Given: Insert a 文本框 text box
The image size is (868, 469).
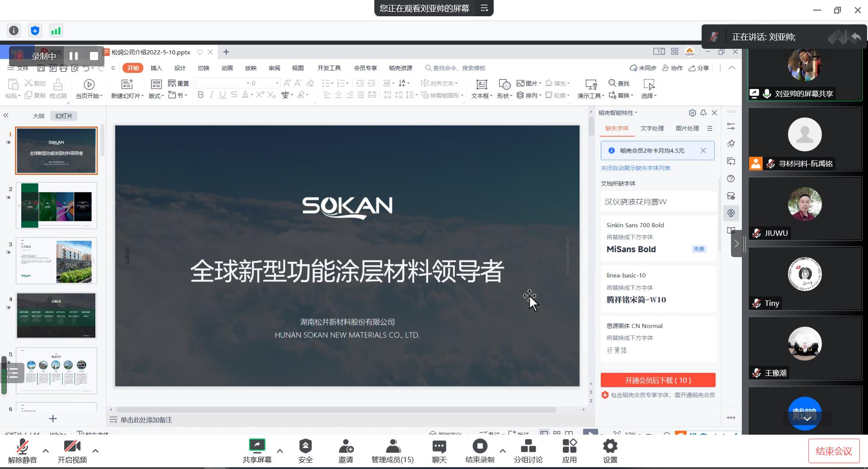Looking at the screenshot, I should point(481,89).
